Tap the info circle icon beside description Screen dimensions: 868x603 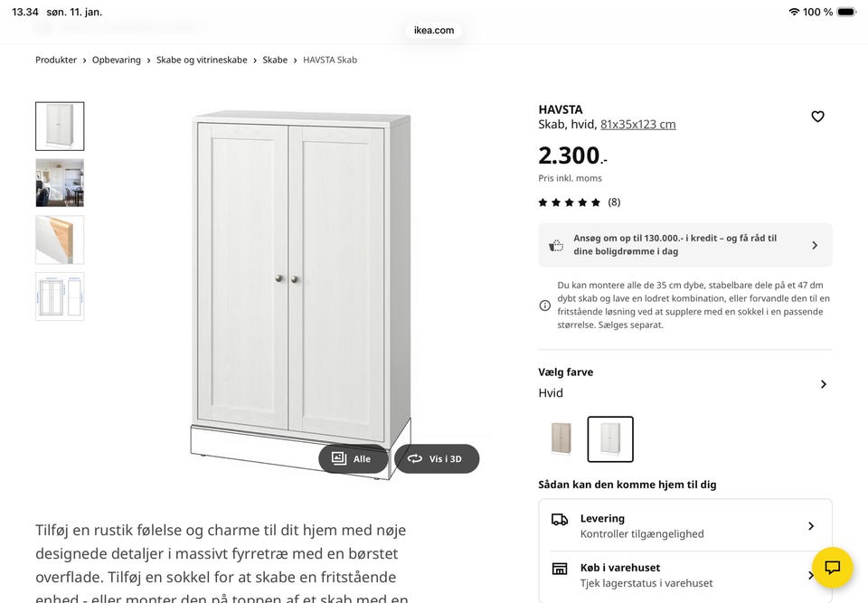pos(544,305)
